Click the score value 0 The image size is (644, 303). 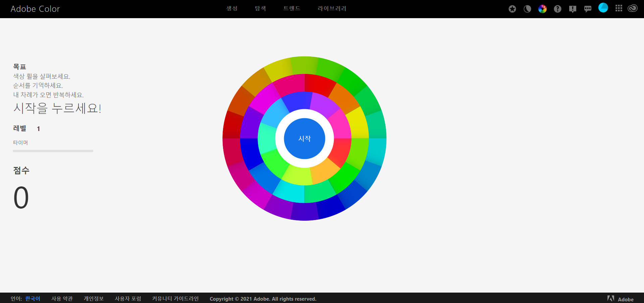(21, 198)
